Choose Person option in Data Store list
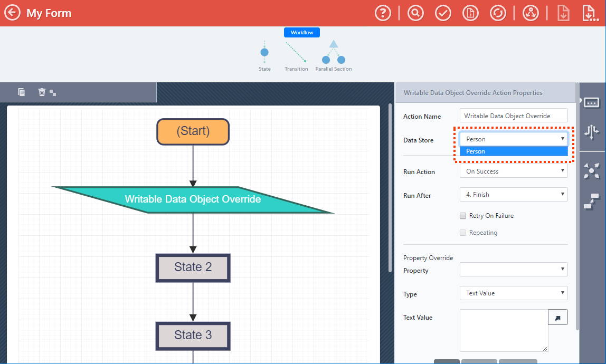The width and height of the screenshot is (606, 364). (x=514, y=151)
